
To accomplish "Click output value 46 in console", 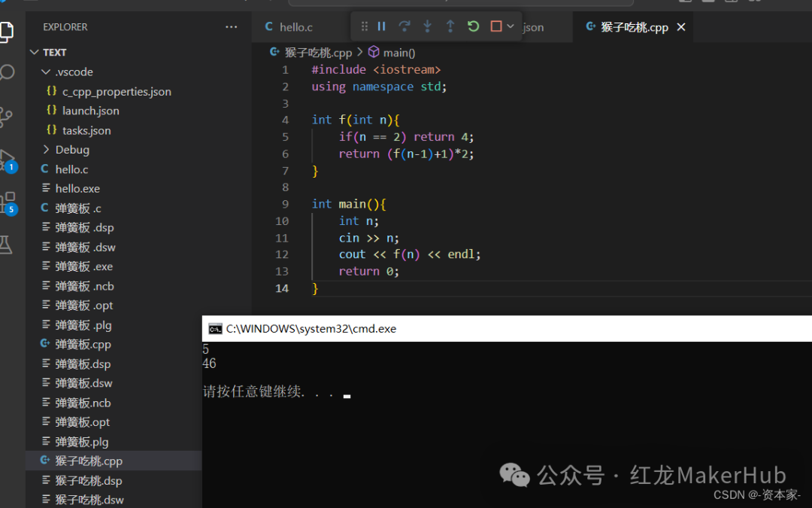I will point(209,364).
